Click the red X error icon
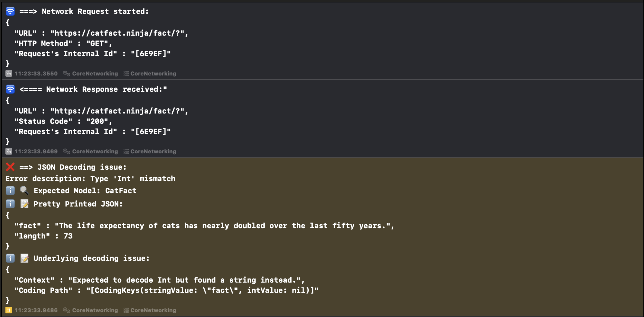 tap(10, 167)
